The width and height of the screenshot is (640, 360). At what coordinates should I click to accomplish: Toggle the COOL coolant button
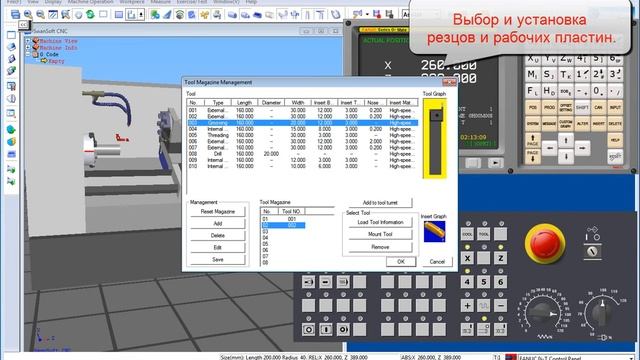467,234
